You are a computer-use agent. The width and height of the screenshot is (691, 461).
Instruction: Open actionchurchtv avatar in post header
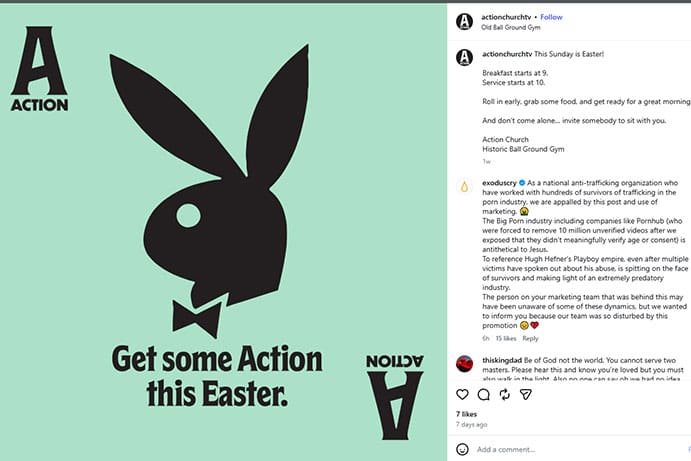464,22
